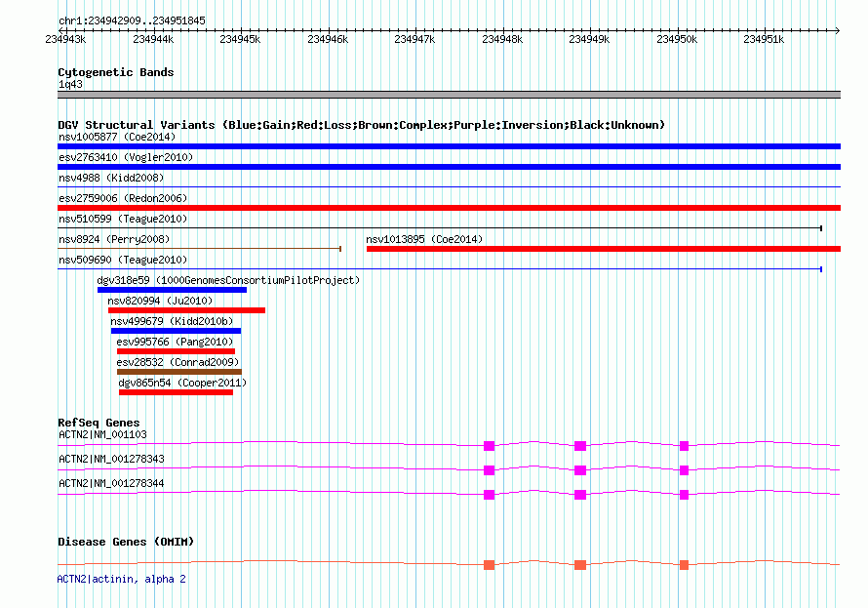Click last exon of ACTN2 NM_001278343
This screenshot has width=868, height=608.
click(685, 470)
